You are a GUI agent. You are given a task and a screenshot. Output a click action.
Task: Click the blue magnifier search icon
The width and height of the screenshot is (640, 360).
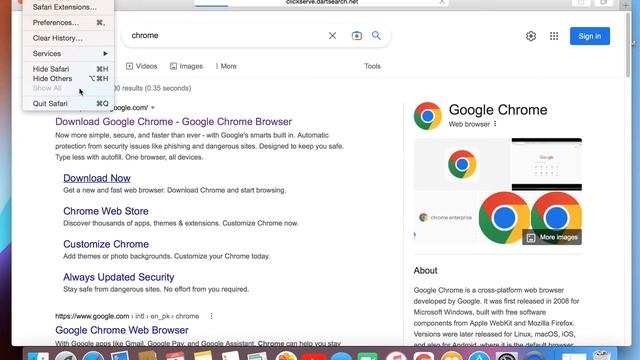coord(376,36)
